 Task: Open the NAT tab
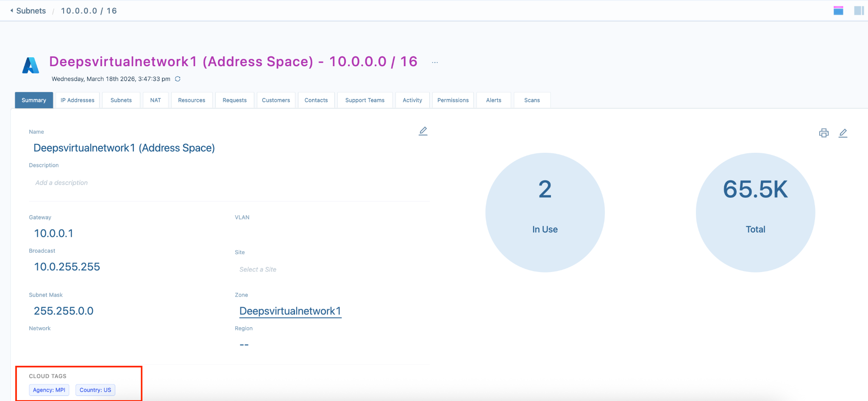pyautogui.click(x=156, y=100)
